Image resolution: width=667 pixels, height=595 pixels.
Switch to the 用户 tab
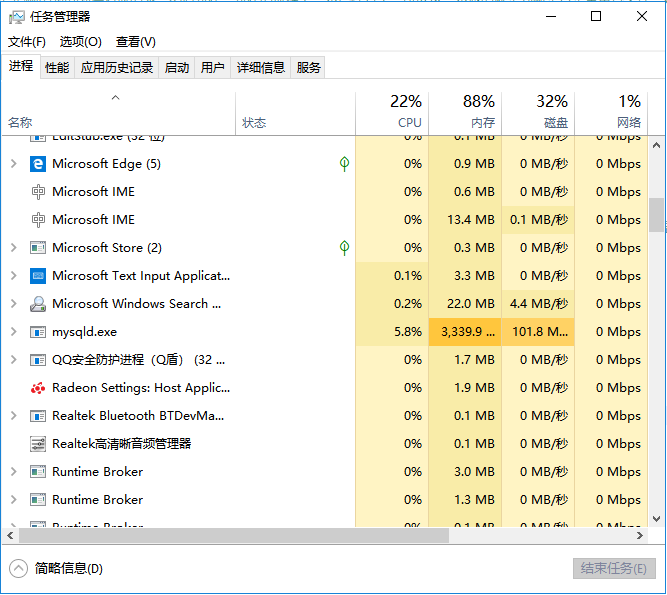[x=212, y=67]
